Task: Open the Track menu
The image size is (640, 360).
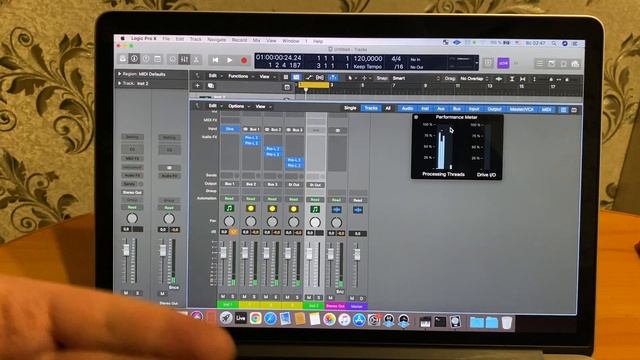Action: pyautogui.click(x=196, y=39)
